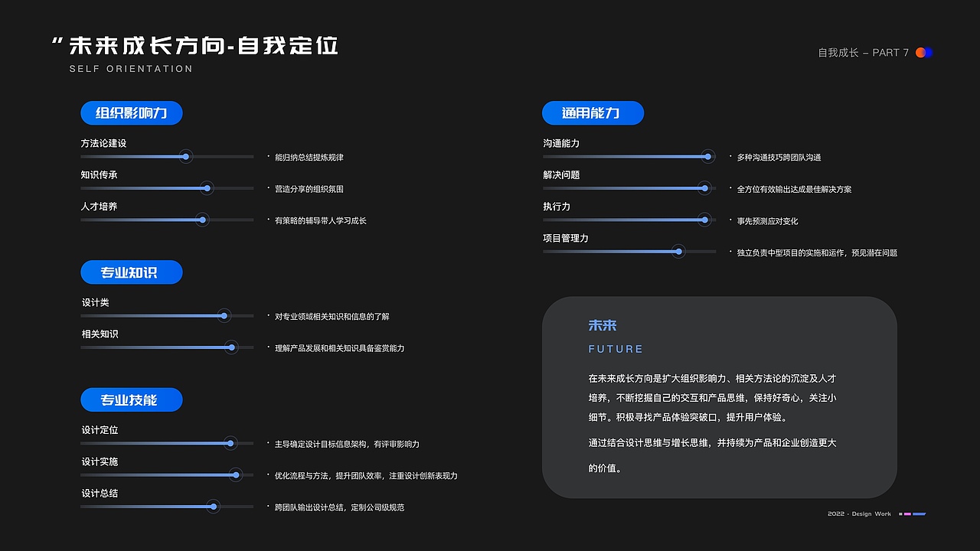
Task: Select the 组织影响力 category pill
Action: point(131,112)
